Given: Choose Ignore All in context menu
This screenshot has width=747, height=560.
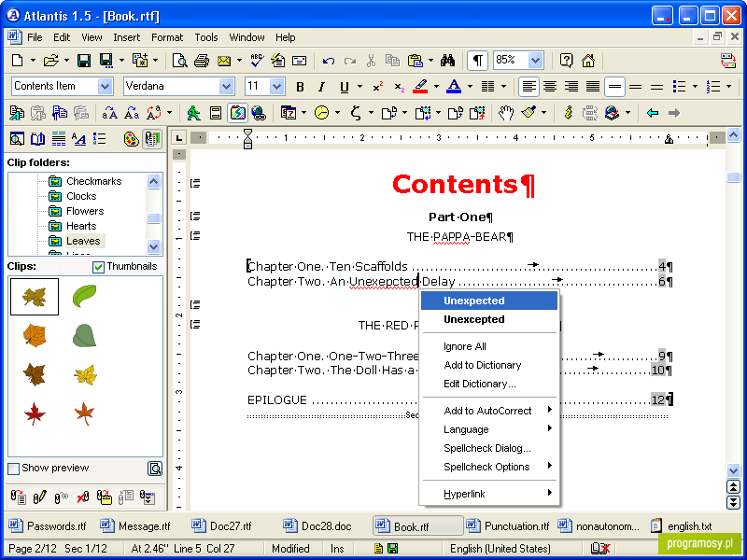Looking at the screenshot, I should click(489, 346).
